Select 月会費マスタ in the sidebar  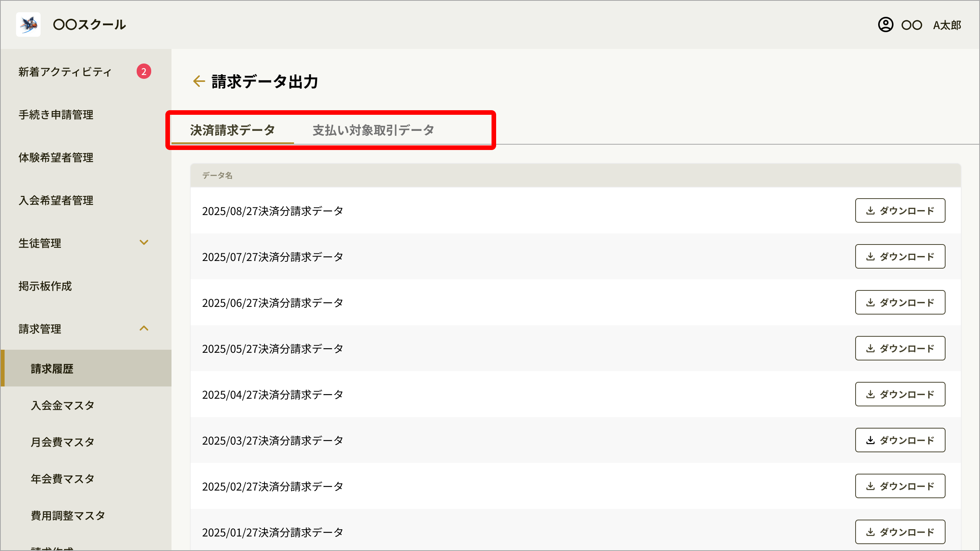click(63, 442)
